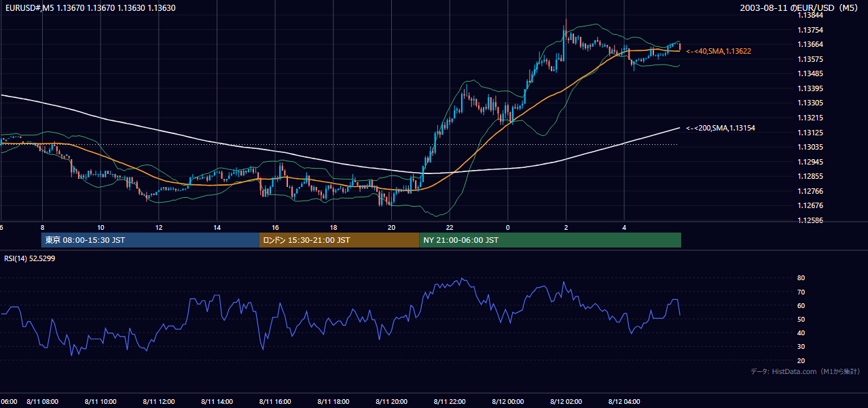The width and height of the screenshot is (868, 408).
Task: Click the 70 level on the RSI scale
Action: pyautogui.click(x=801, y=292)
